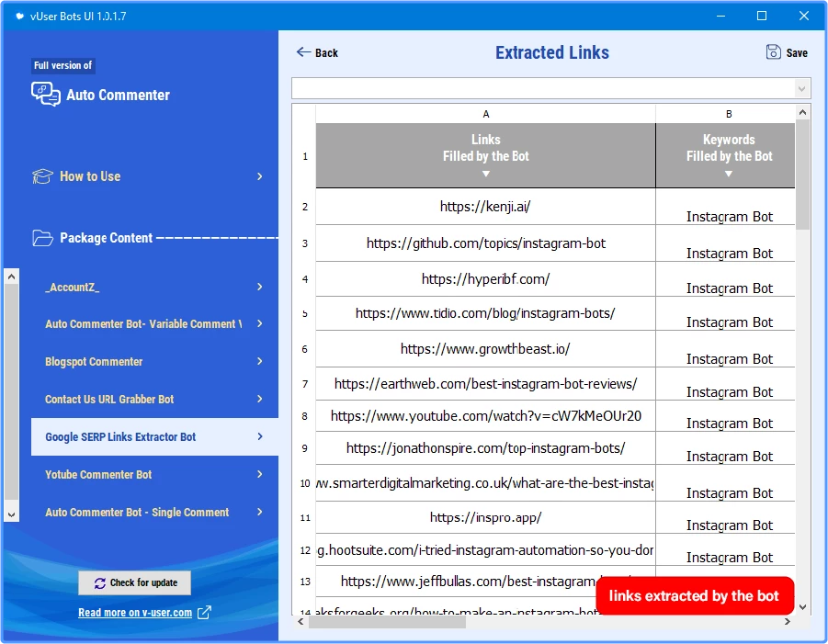This screenshot has height=644, width=828.
Task: Select the jeffbullas.com link cell
Action: (486, 582)
